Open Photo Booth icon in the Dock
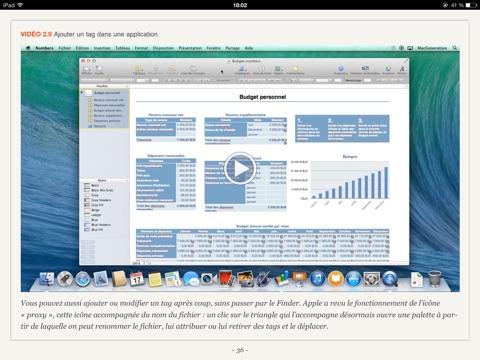The width and height of the screenshot is (480, 360). click(227, 279)
